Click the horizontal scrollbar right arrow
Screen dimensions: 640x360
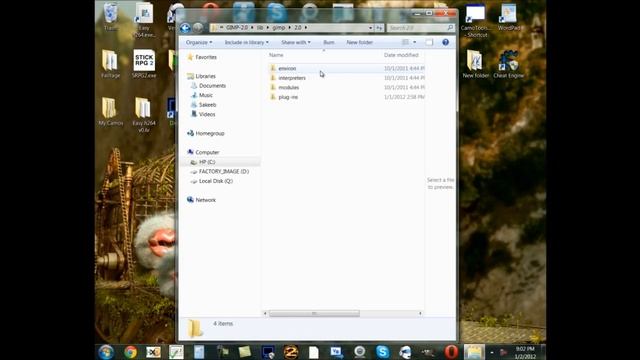point(420,313)
